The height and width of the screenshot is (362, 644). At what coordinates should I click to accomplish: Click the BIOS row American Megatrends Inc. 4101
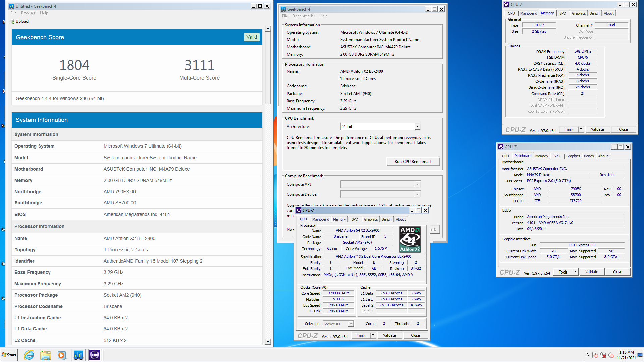pyautogui.click(x=137, y=214)
